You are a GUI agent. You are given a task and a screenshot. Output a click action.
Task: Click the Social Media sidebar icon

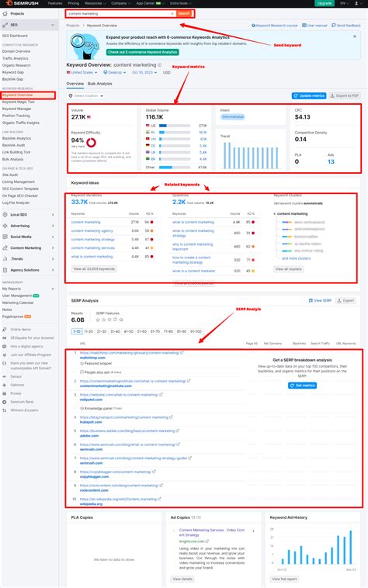5,237
